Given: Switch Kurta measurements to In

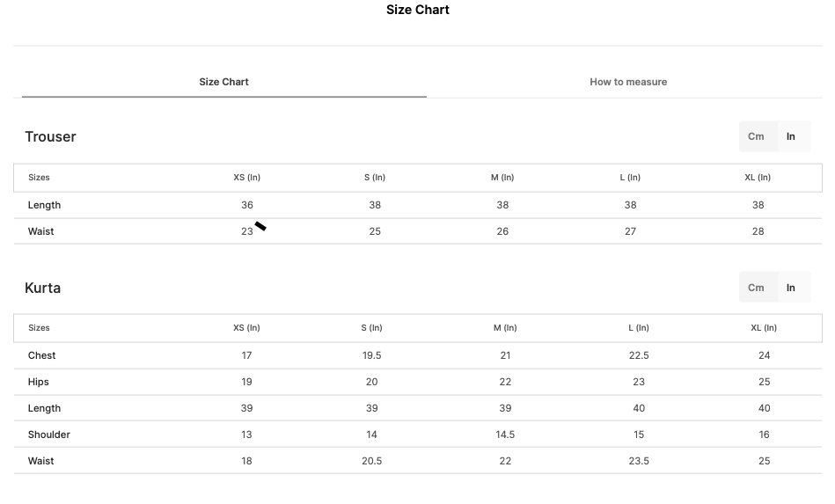Looking at the screenshot, I should coord(791,288).
